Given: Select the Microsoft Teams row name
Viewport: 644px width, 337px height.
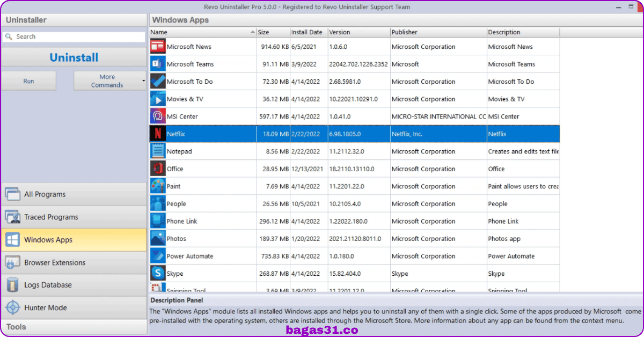Looking at the screenshot, I should coord(190,64).
